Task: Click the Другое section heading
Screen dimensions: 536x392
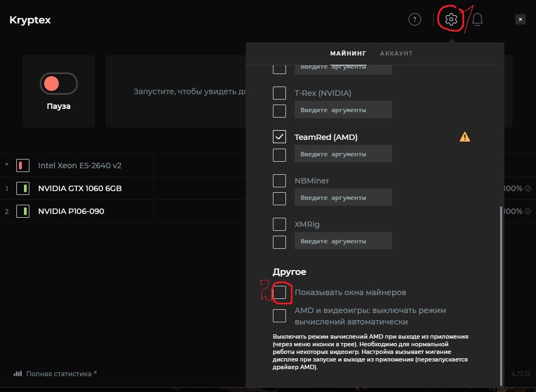Action: [x=289, y=272]
